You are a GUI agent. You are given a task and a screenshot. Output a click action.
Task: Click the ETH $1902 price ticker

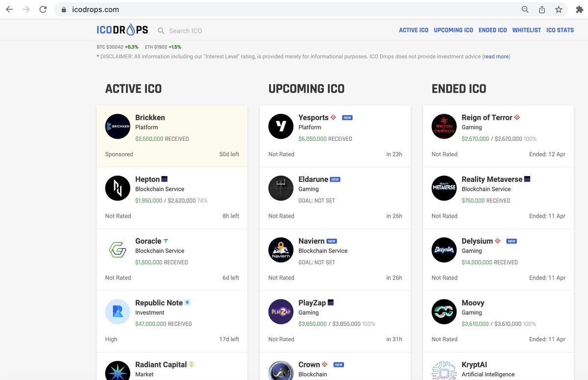(x=163, y=47)
